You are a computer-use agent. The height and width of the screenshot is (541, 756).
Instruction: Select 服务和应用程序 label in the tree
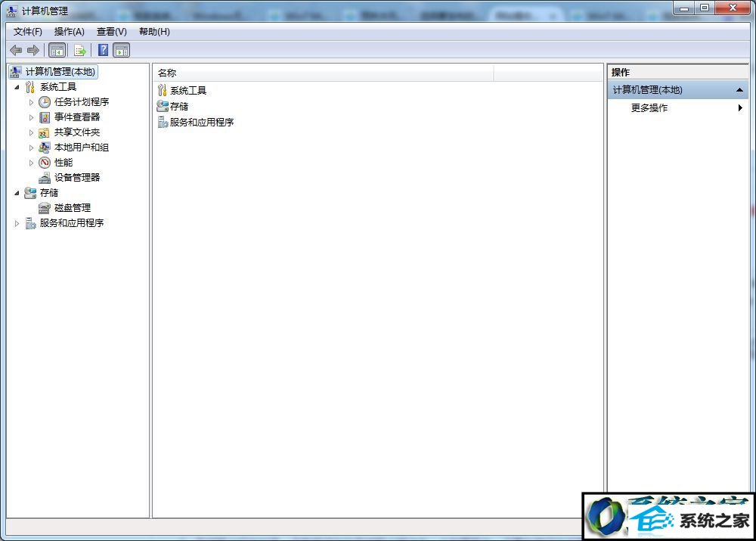coord(72,223)
